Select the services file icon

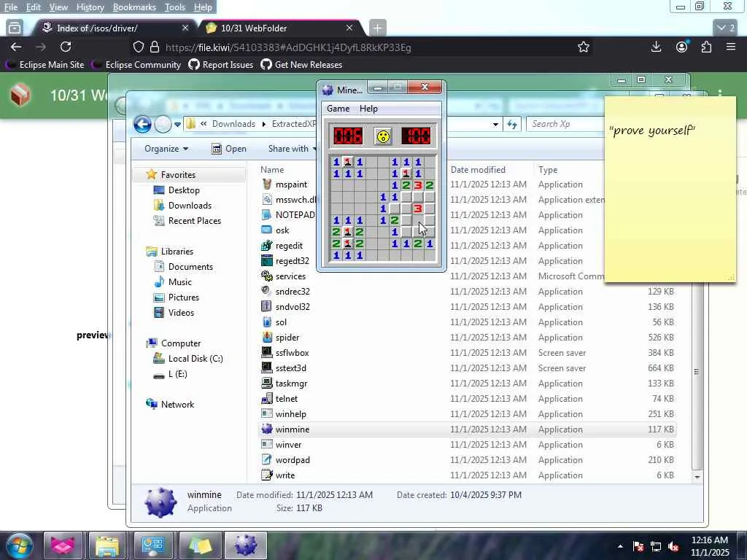[x=267, y=276]
